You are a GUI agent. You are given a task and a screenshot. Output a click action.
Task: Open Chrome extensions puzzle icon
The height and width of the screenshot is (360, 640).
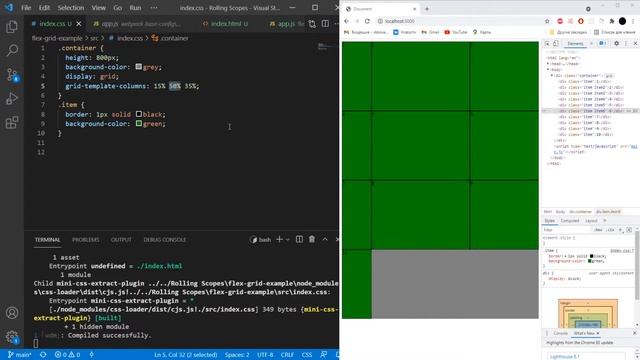click(x=611, y=21)
